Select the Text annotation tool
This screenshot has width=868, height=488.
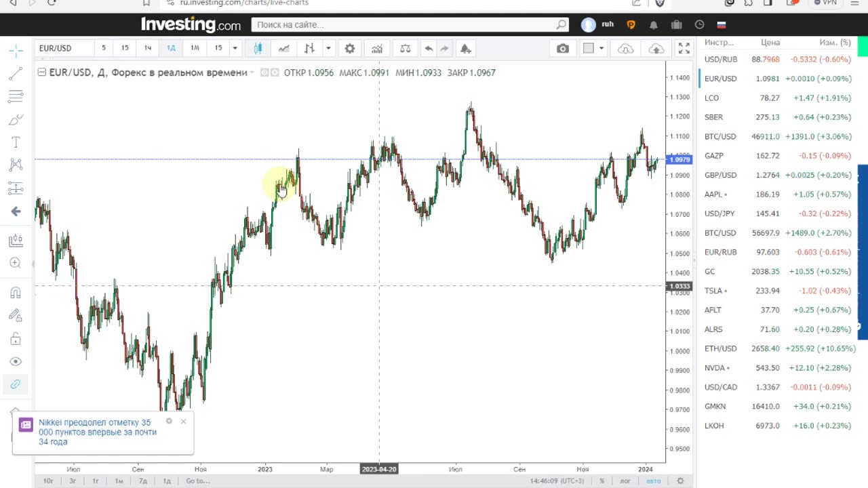16,142
